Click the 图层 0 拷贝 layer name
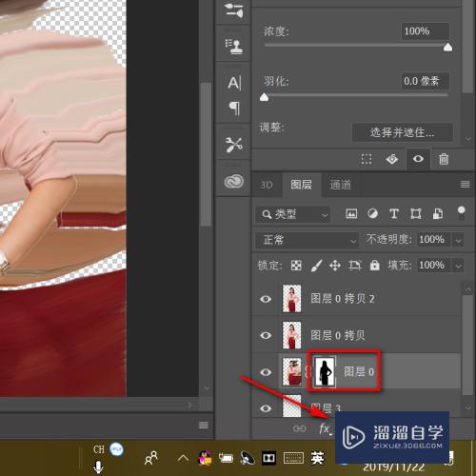 click(338, 335)
